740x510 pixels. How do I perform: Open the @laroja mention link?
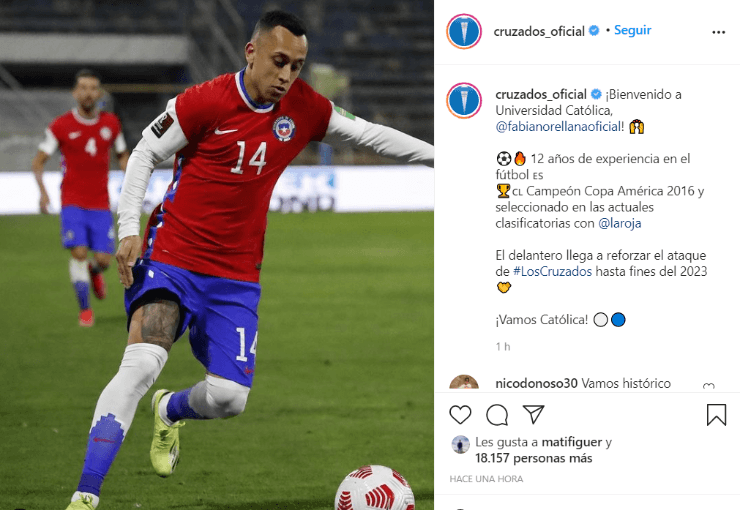click(620, 223)
